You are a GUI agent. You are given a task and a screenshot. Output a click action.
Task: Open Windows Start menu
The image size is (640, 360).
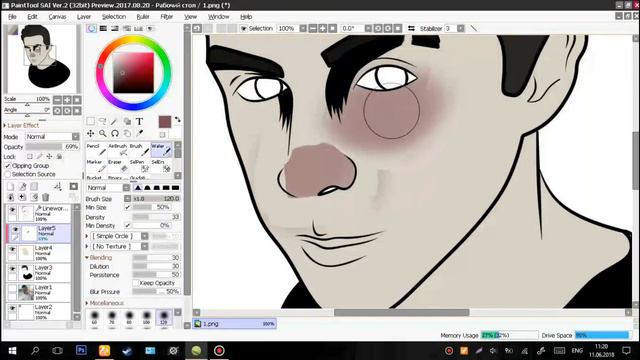(12, 351)
